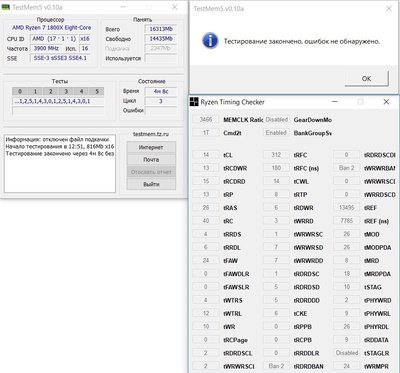Viewport: 400px width, 373px height.
Task: Select test number 3 in Тесты header
Action: click(x=66, y=91)
